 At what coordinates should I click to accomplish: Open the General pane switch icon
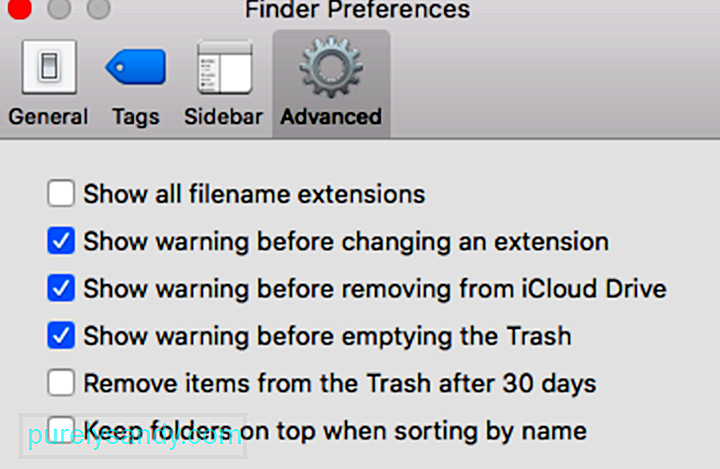tap(49, 67)
